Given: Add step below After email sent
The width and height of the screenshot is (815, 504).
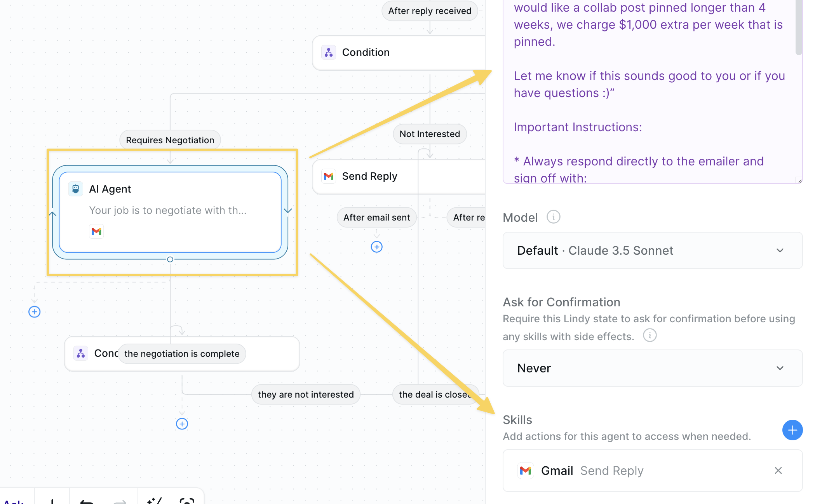Looking at the screenshot, I should [x=376, y=247].
